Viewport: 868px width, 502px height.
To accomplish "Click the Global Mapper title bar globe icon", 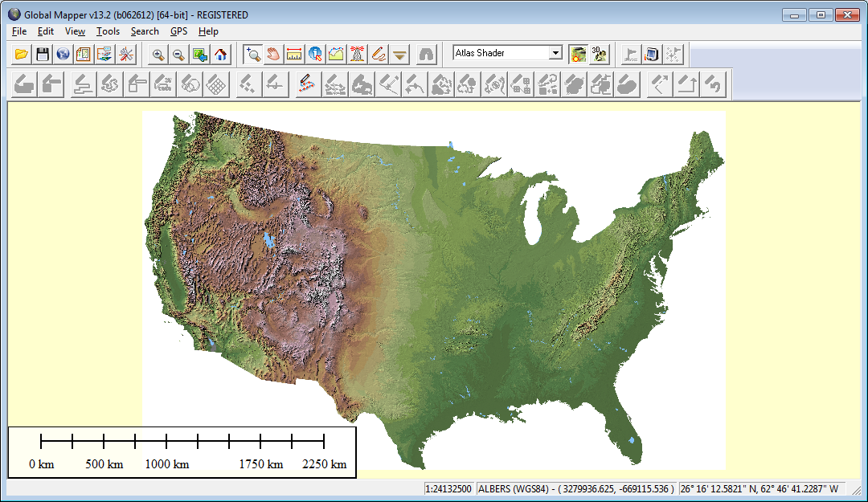I will [x=14, y=14].
